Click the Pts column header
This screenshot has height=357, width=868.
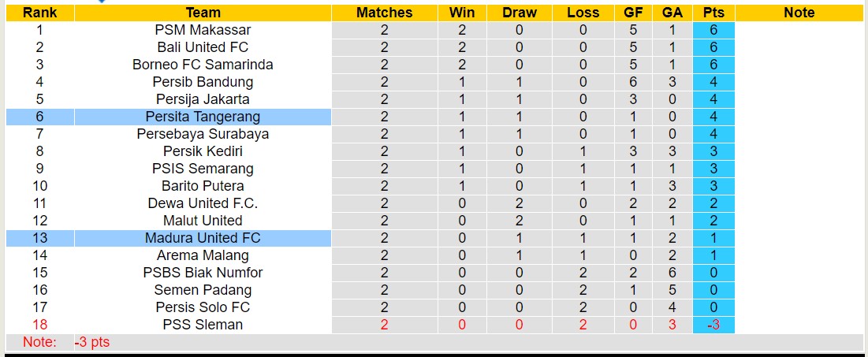(713, 13)
